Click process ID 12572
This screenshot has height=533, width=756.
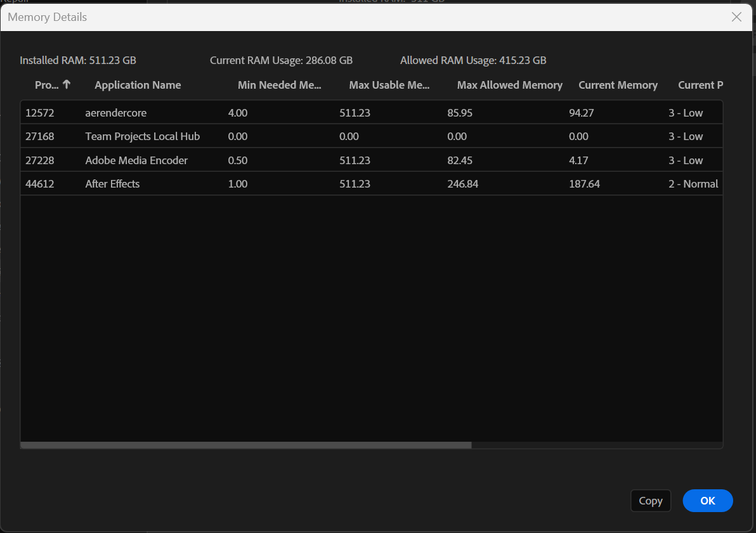click(36, 112)
